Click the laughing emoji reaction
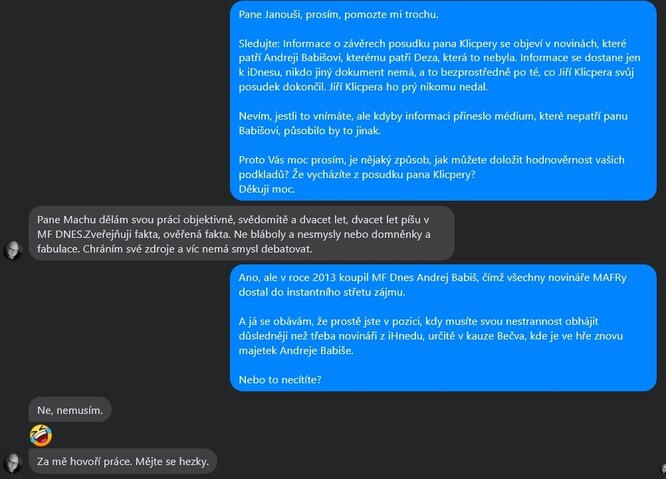Screen dimensions: 666x479 tap(41, 435)
